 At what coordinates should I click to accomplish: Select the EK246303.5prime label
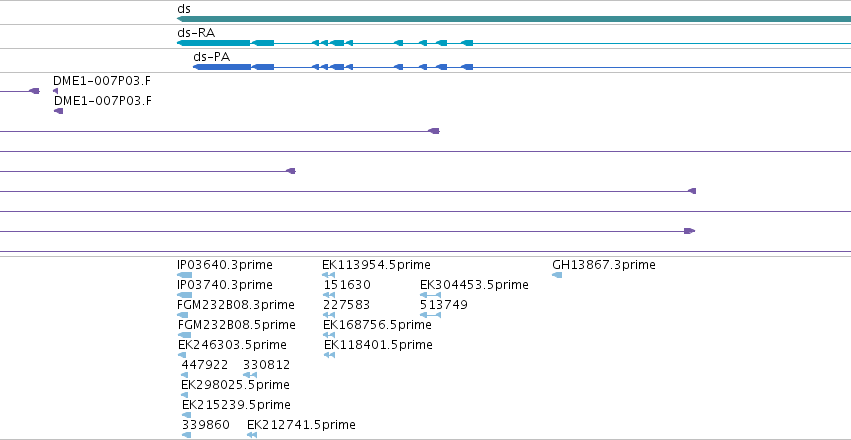point(232,345)
